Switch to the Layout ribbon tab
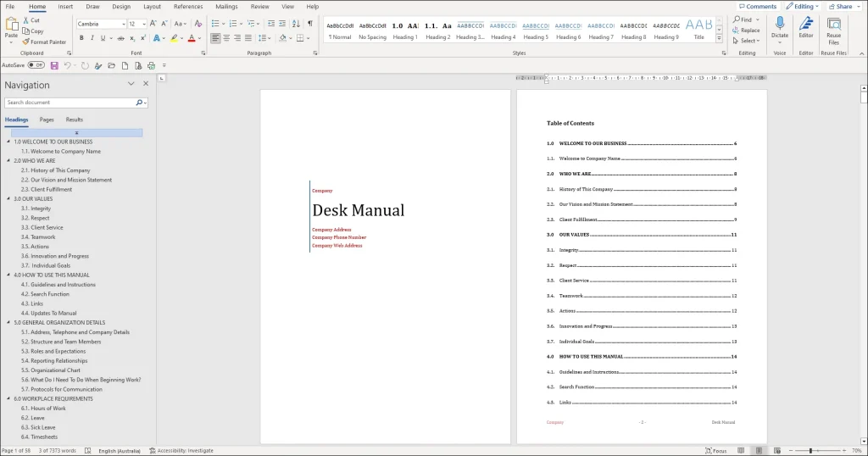Viewport: 868px width, 456px height. click(x=152, y=7)
